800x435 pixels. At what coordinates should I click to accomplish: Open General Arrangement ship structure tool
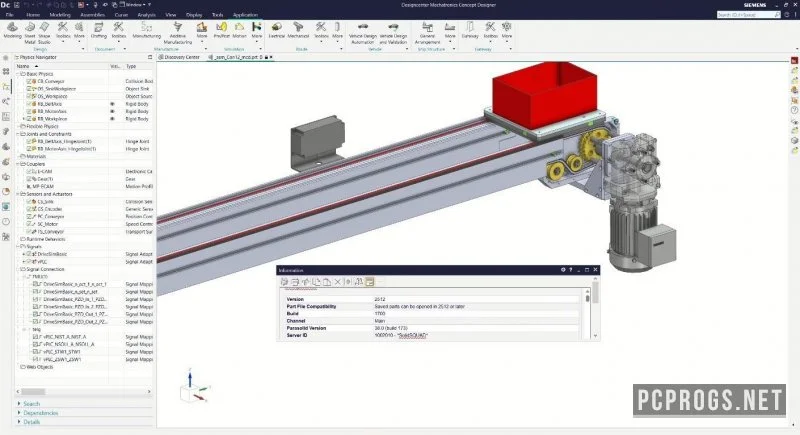[427, 32]
